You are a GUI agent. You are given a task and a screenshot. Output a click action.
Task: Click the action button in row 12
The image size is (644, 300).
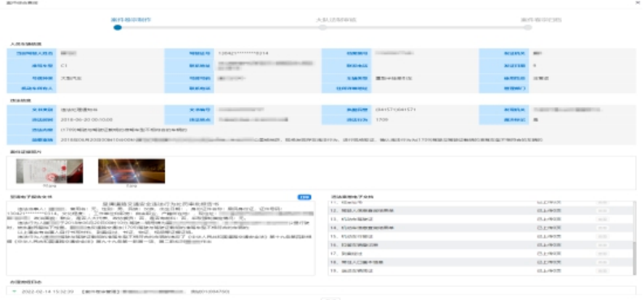[x=602, y=211]
